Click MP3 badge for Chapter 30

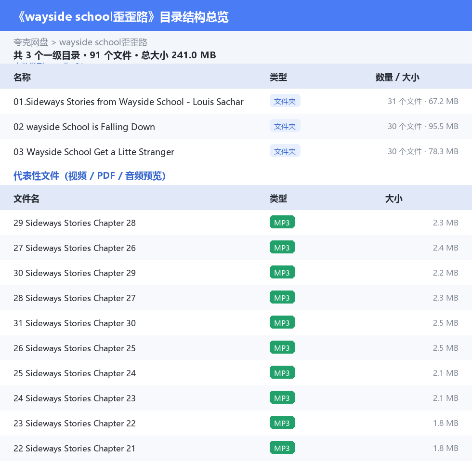click(x=282, y=322)
